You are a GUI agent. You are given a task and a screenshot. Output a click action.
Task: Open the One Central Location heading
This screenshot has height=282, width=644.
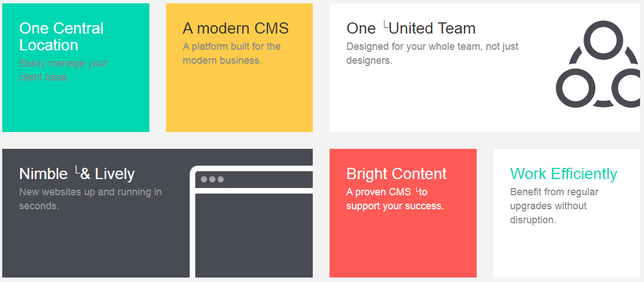point(61,36)
